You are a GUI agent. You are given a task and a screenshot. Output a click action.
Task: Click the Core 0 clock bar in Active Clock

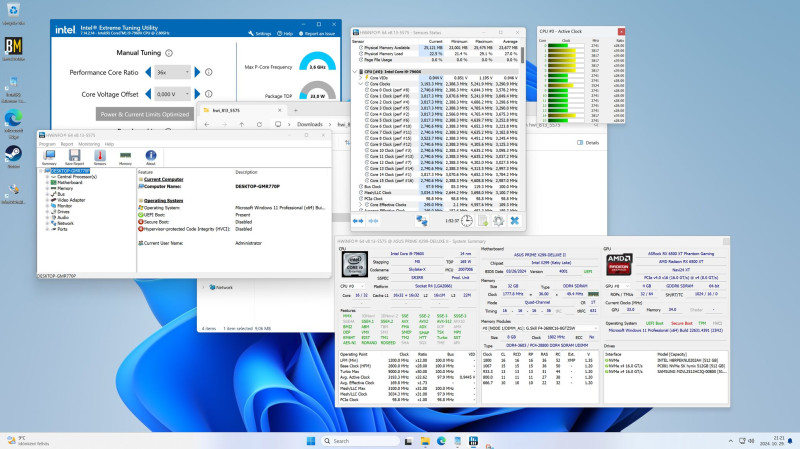point(565,45)
